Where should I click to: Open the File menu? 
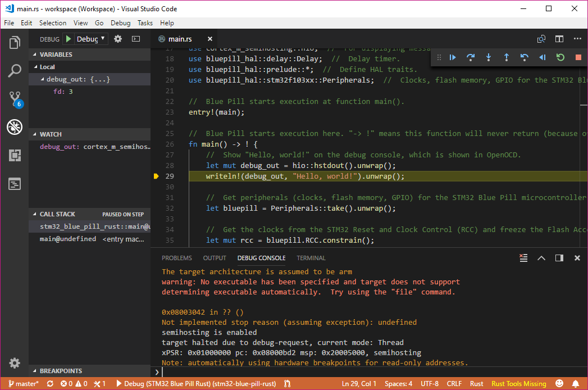[x=9, y=23]
